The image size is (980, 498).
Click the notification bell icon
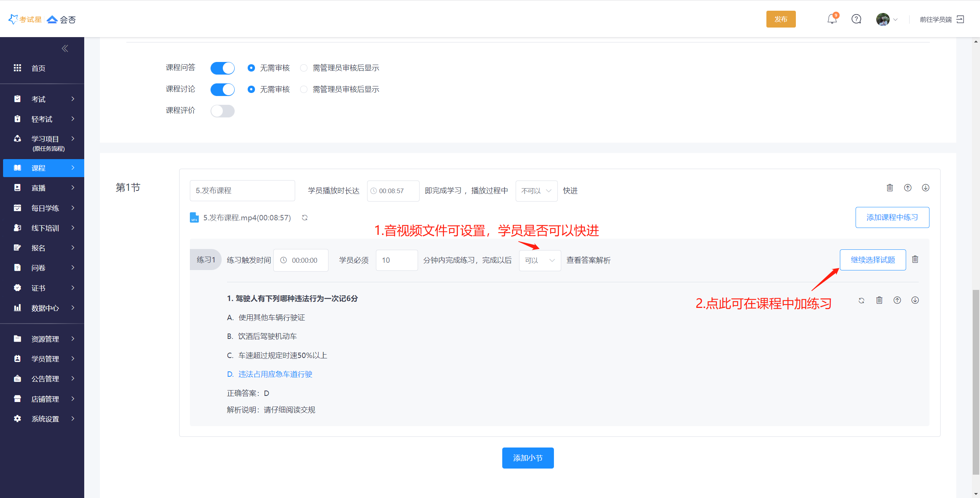pos(832,19)
